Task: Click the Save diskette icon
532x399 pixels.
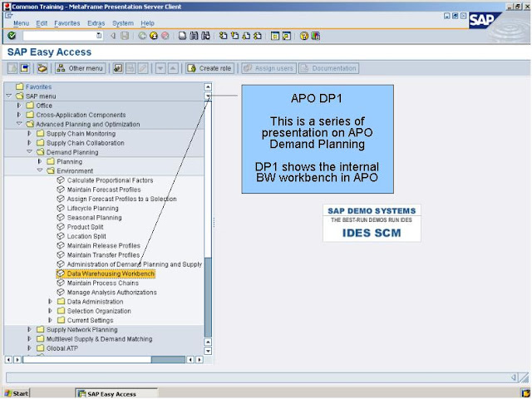Action: [125, 36]
